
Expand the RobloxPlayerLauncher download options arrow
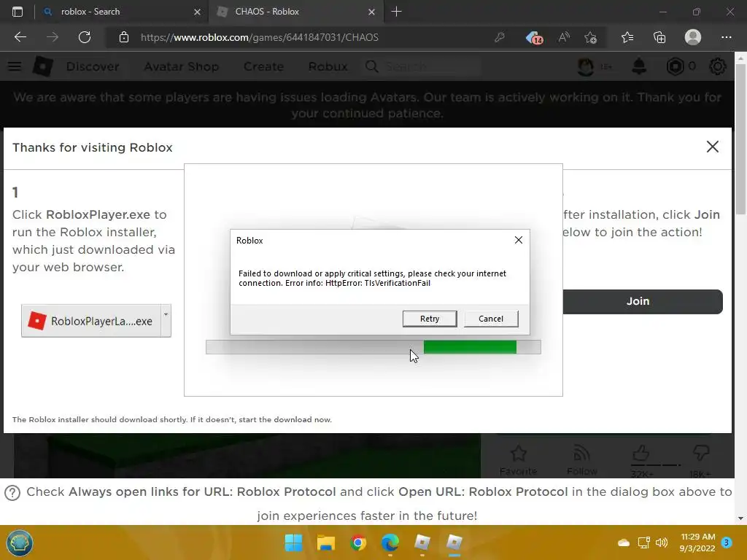click(166, 321)
